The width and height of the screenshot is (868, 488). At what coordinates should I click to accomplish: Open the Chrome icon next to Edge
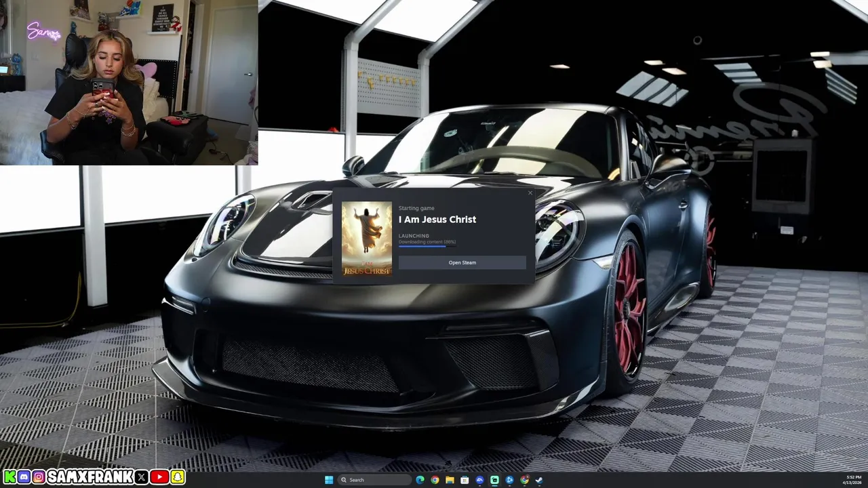click(435, 480)
